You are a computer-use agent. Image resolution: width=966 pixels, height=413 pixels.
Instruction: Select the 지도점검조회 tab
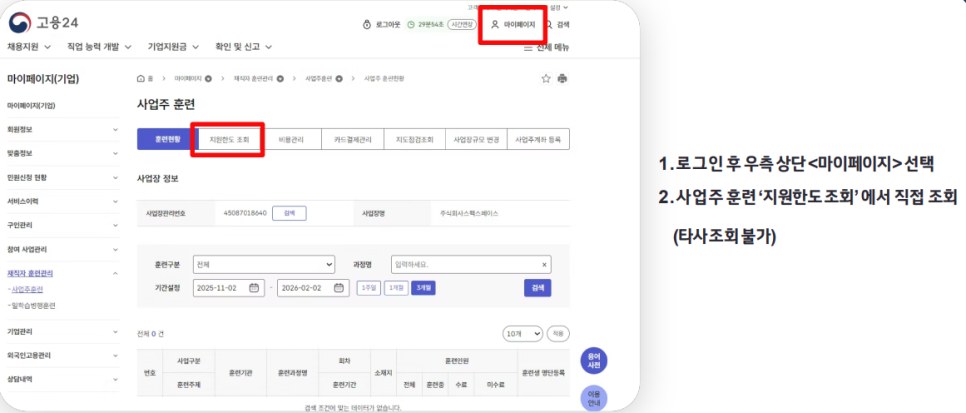tap(415, 139)
